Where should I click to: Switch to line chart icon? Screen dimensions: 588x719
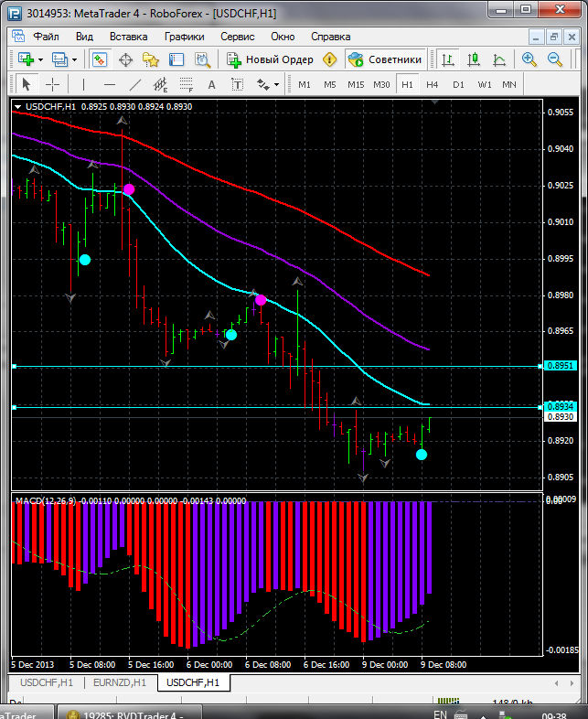click(499, 59)
